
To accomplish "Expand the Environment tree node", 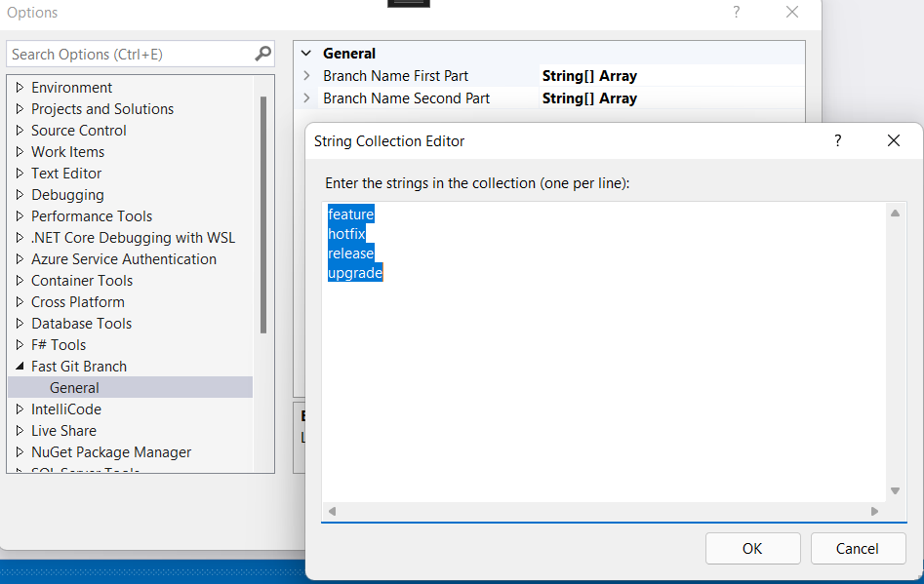I will coord(20,88).
